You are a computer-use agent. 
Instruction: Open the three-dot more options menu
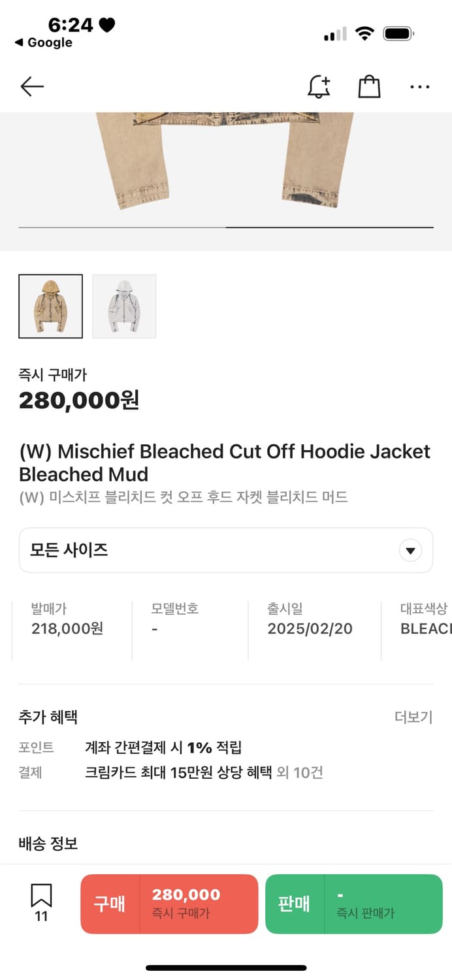419,86
